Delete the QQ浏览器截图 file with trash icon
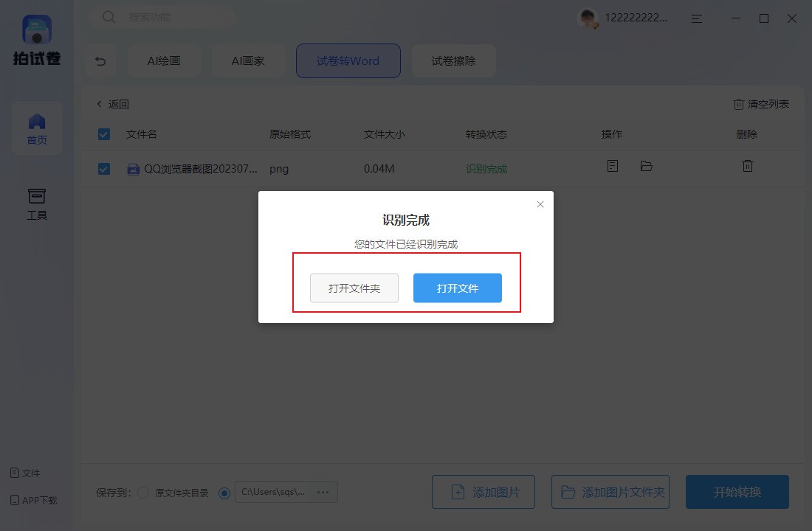Viewport: 812px width, 531px height. tap(747, 166)
